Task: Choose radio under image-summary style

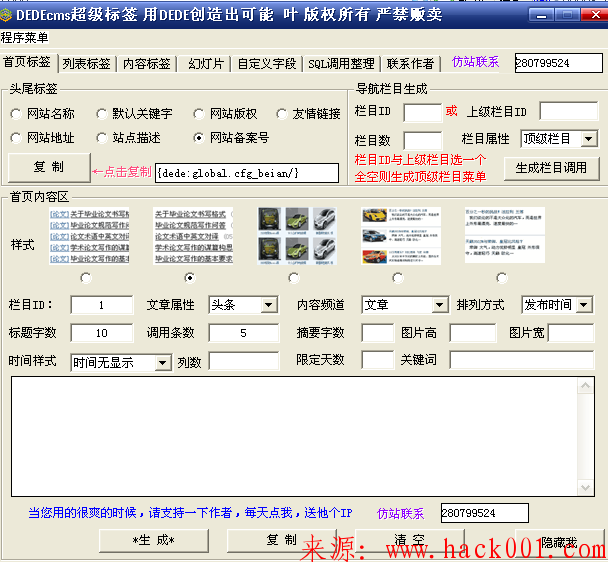Action: [x=398, y=278]
